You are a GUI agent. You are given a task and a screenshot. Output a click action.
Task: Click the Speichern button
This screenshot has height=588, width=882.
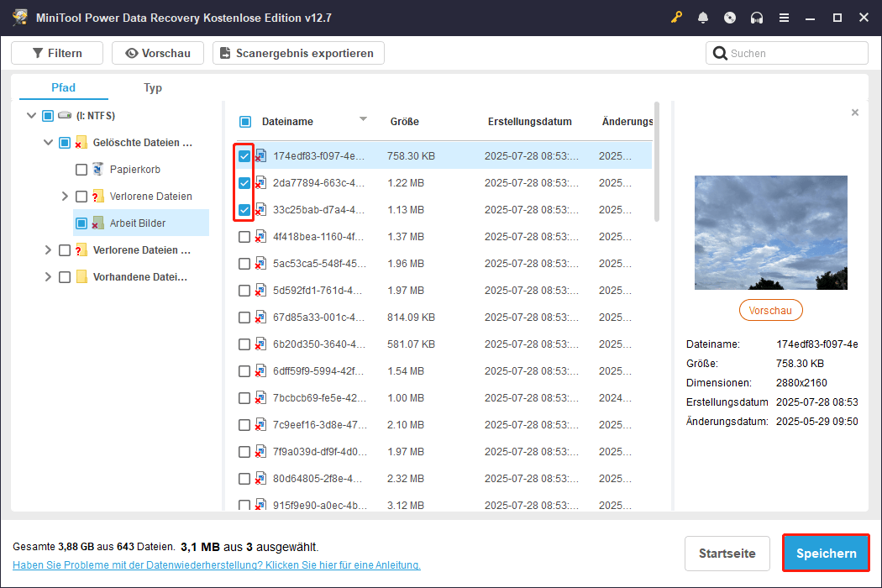[826, 553]
